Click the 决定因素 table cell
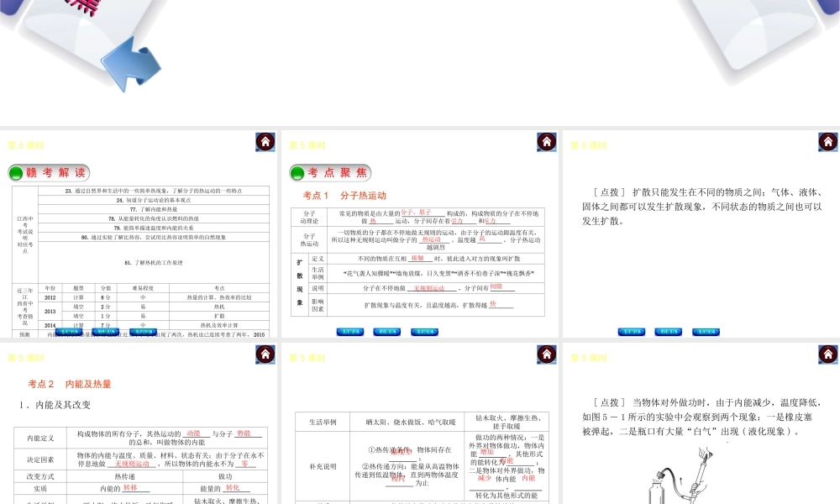The height and width of the screenshot is (504, 840). coord(40,459)
